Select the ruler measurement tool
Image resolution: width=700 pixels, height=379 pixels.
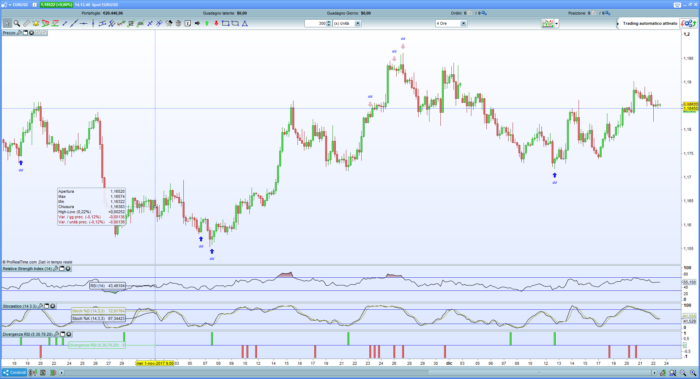pos(26,24)
